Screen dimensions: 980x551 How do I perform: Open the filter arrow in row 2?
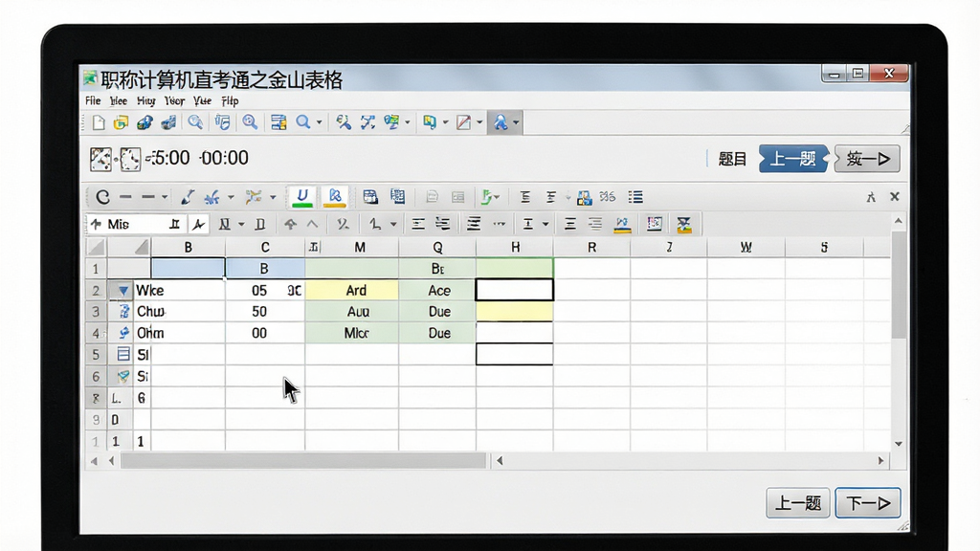123,291
